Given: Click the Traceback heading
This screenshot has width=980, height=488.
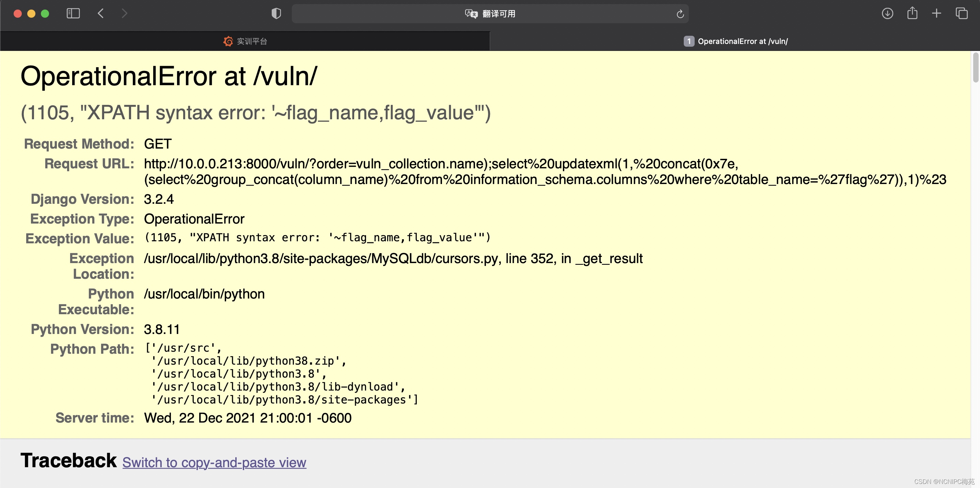Looking at the screenshot, I should (x=68, y=461).
